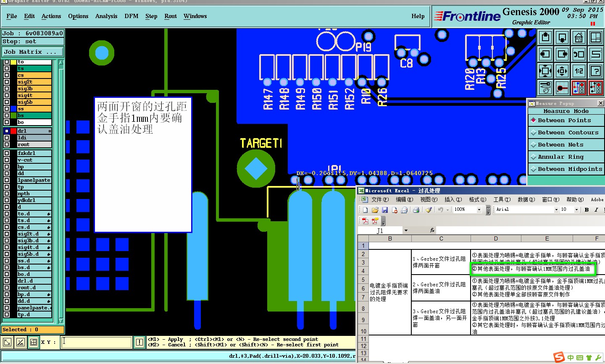Expand Excel standard toolbar options chevron

[x=488, y=209]
